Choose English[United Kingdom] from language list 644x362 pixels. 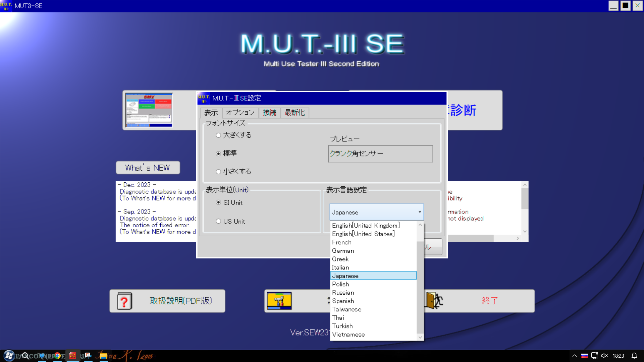click(x=373, y=225)
